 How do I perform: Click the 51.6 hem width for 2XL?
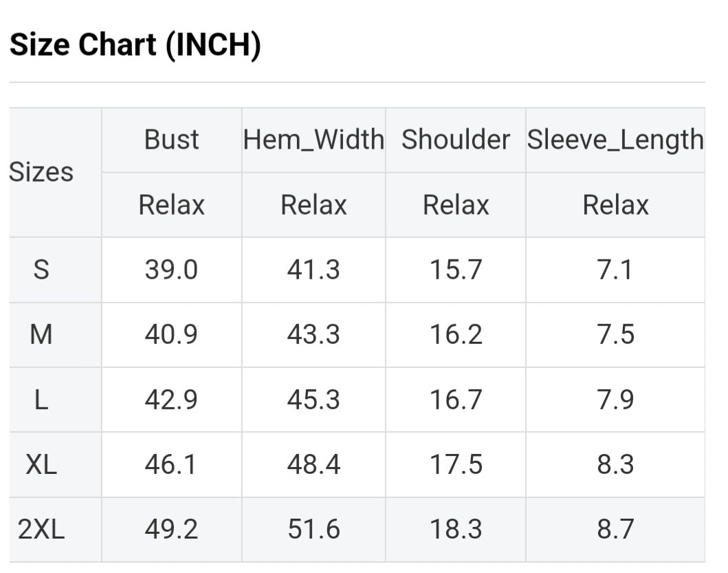click(313, 530)
